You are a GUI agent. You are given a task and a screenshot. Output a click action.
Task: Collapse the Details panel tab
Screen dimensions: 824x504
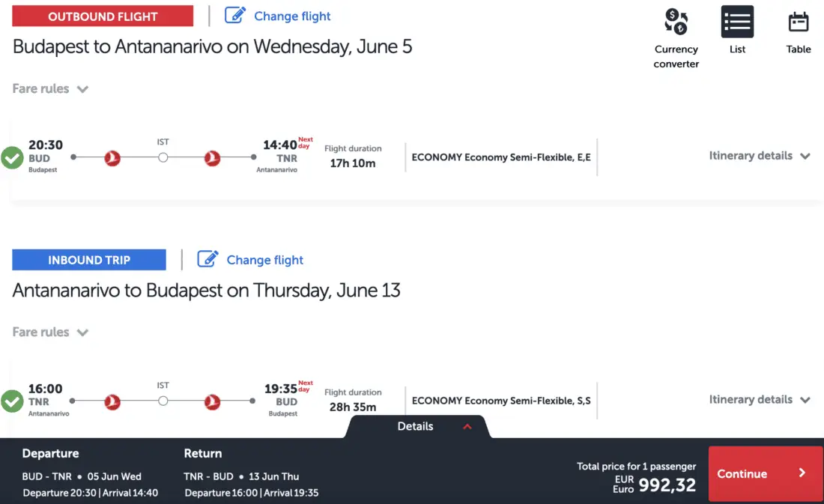(x=434, y=426)
